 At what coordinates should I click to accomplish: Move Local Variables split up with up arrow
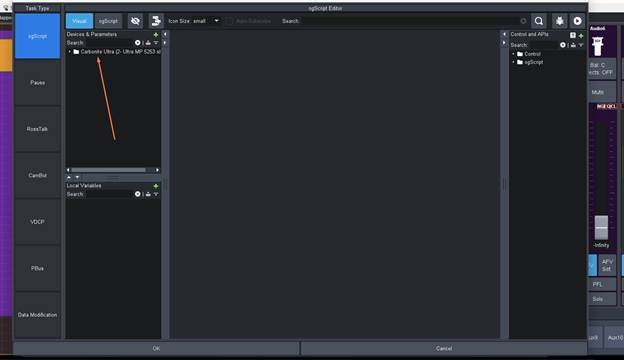tap(69, 177)
